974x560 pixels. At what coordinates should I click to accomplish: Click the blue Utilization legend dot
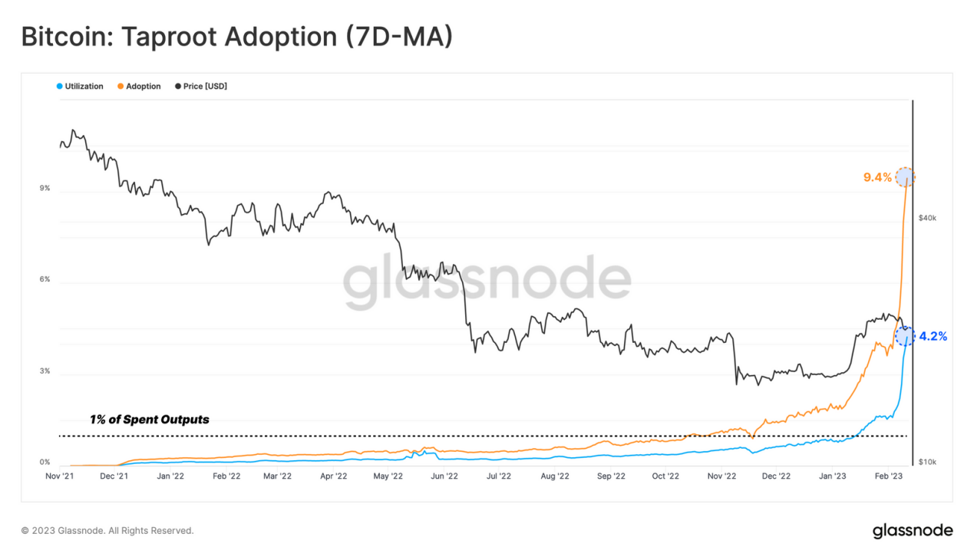(x=60, y=86)
